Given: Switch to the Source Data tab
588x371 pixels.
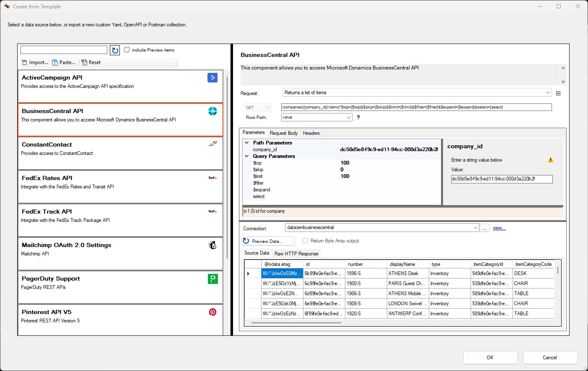Looking at the screenshot, I should [x=256, y=253].
